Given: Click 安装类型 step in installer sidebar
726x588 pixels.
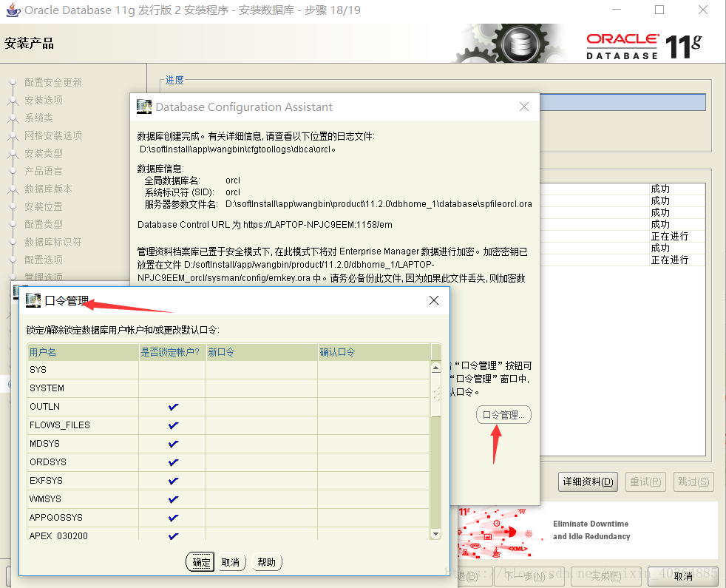Looking at the screenshot, I should pyautogui.click(x=44, y=153).
